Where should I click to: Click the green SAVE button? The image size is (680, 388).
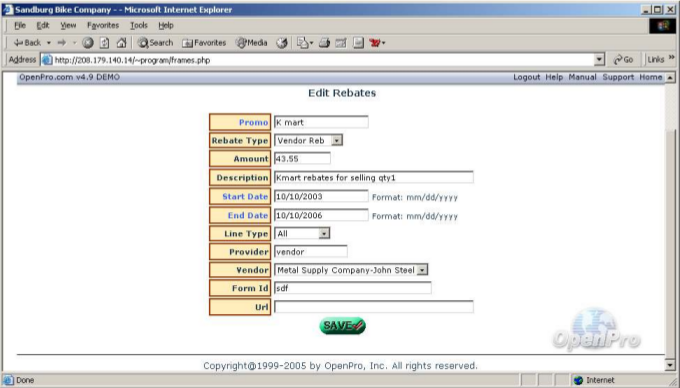coord(342,326)
